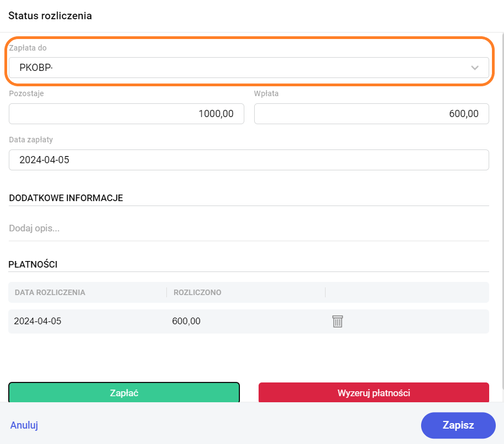Click the DATA ROZLICZENIA column header
The width and height of the screenshot is (504, 444).
50,292
